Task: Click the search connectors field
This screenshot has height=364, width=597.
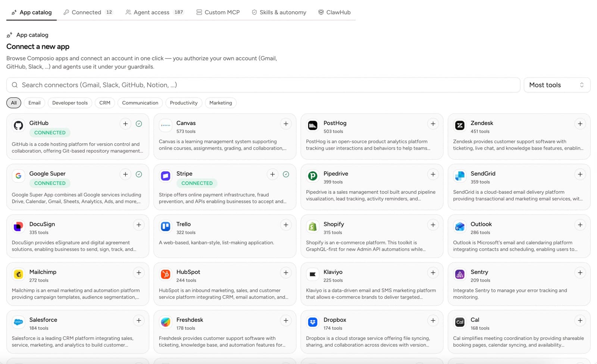Action: coord(263,85)
